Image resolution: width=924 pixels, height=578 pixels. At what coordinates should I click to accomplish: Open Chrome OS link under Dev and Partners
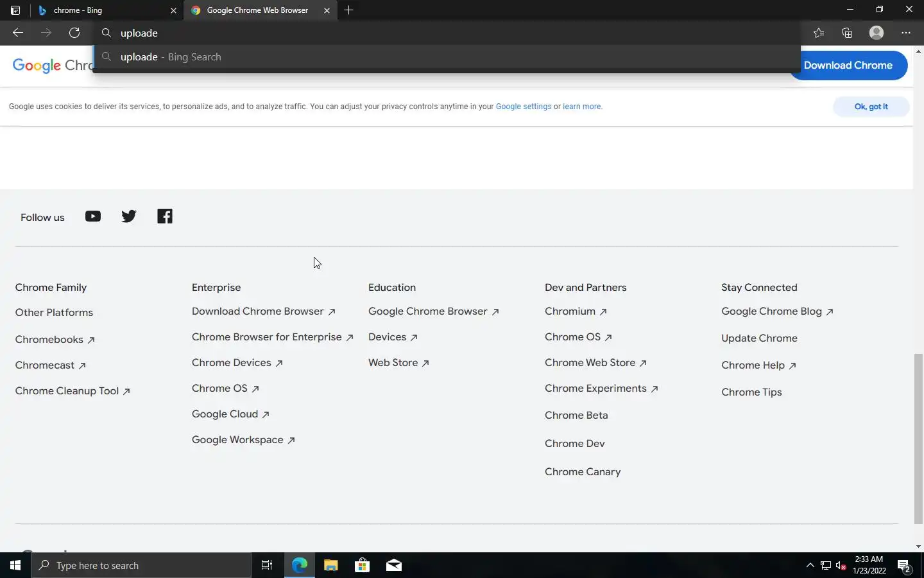(578, 337)
